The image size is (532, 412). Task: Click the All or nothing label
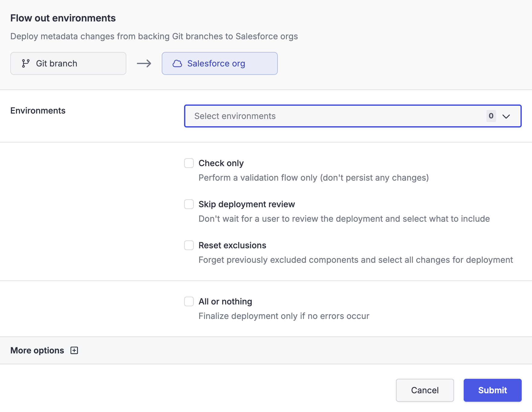click(225, 301)
